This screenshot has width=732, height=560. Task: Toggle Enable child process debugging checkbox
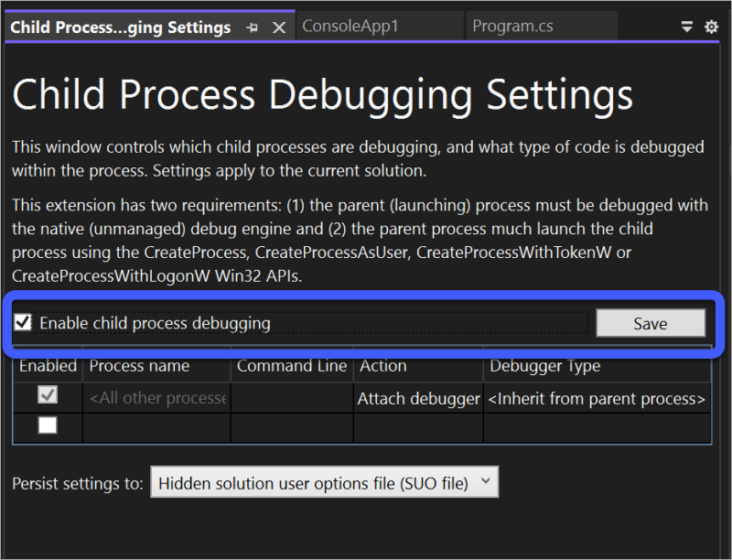tap(23, 322)
